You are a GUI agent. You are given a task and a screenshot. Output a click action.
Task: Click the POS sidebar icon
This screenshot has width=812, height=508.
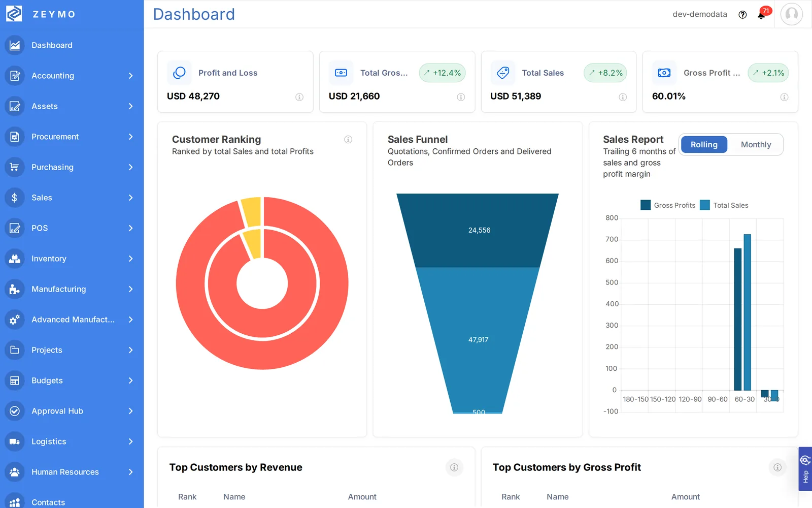(15, 228)
